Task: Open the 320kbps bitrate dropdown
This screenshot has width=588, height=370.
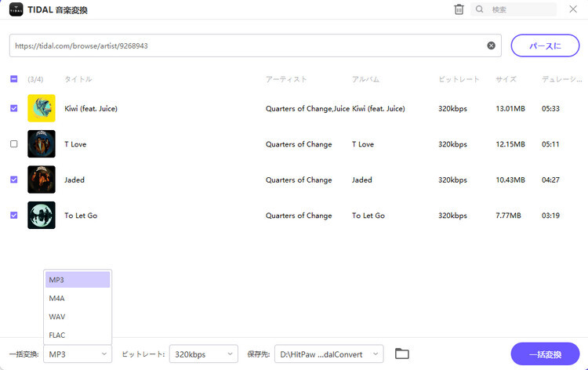Action: pos(204,354)
